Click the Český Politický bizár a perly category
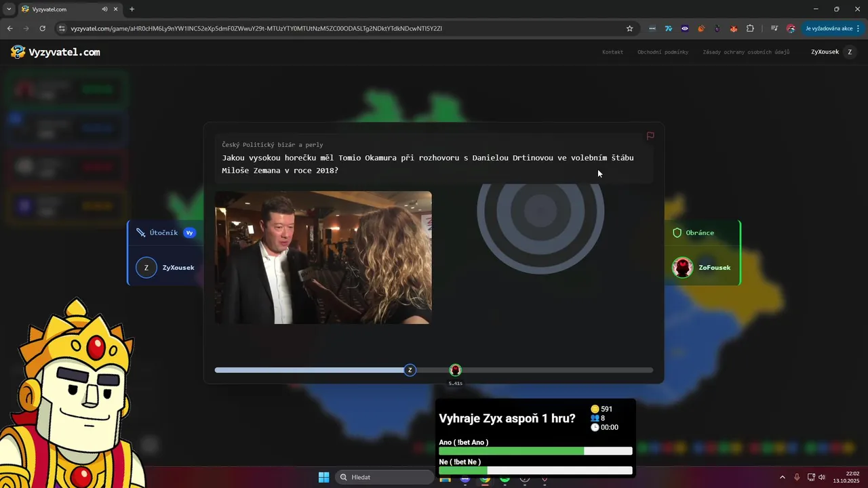 click(272, 144)
